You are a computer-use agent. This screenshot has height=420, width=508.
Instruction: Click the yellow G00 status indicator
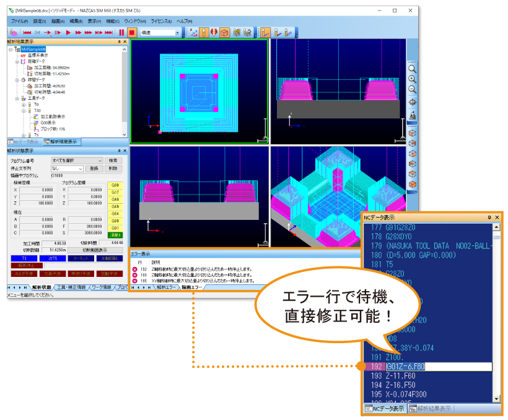[x=115, y=185]
